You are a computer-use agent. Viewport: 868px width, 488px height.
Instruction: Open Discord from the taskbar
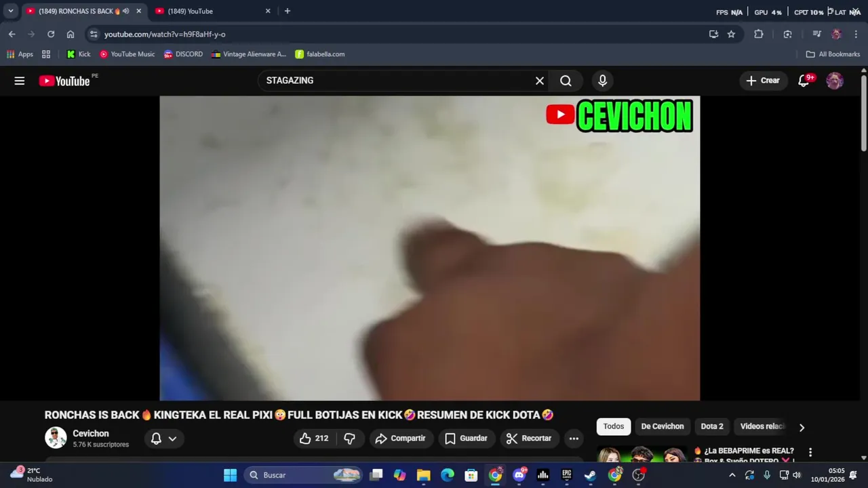[519, 475]
